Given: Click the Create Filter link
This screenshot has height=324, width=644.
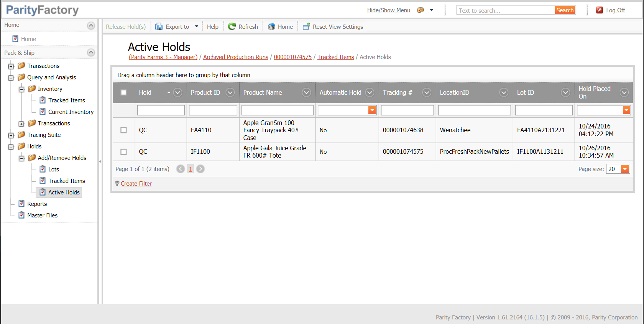Looking at the screenshot, I should (x=136, y=184).
